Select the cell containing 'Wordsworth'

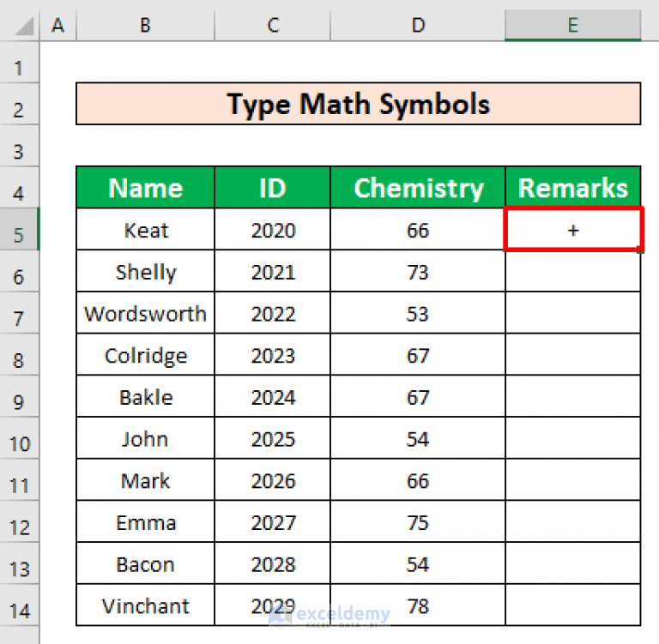click(x=145, y=313)
